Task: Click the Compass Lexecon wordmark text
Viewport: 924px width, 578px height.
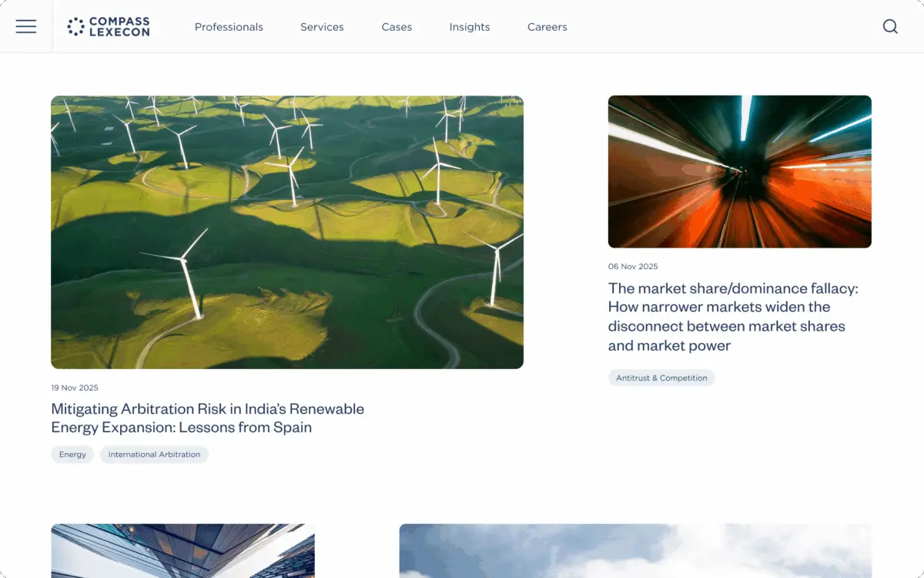Action: [119, 27]
